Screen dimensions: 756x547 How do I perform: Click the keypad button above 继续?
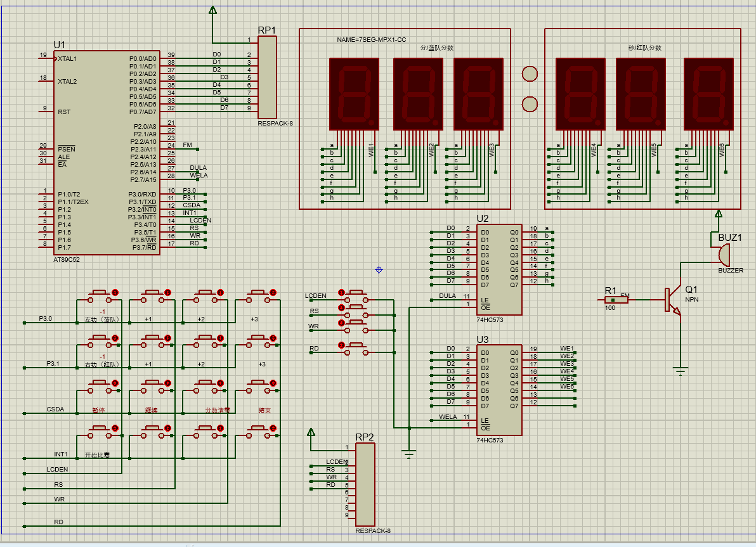(152, 387)
